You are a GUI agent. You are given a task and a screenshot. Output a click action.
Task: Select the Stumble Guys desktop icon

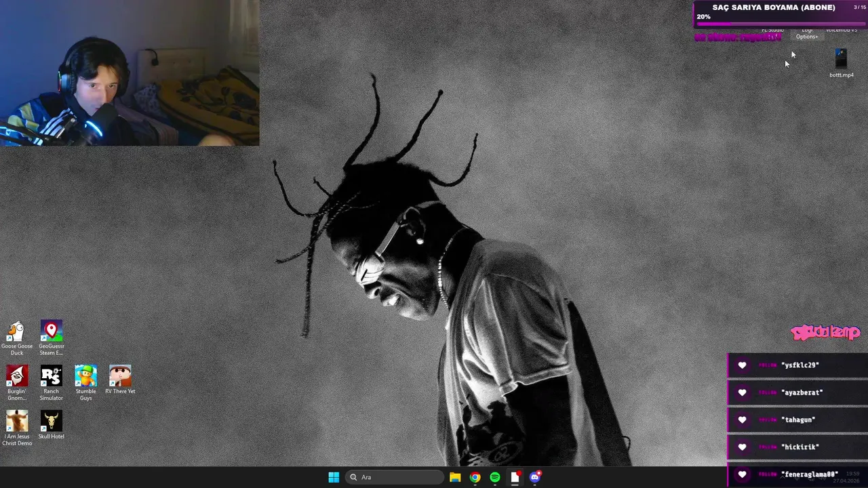(85, 383)
